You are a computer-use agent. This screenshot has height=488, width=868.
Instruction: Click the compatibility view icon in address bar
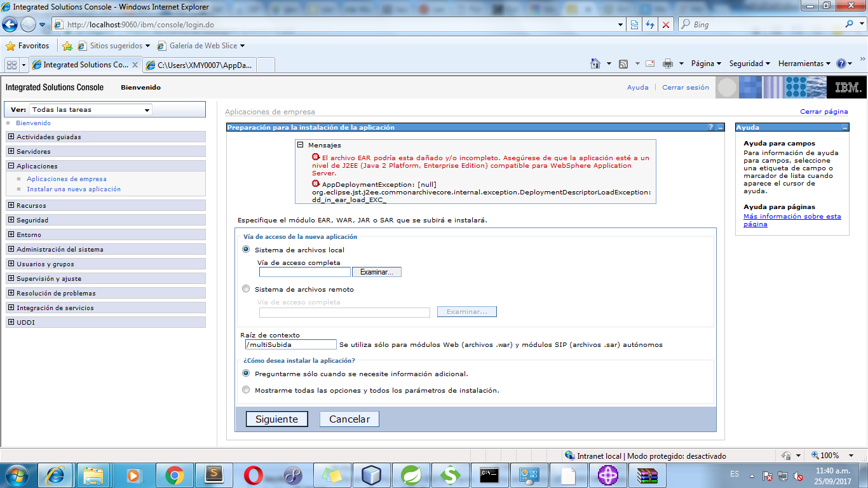click(x=634, y=25)
